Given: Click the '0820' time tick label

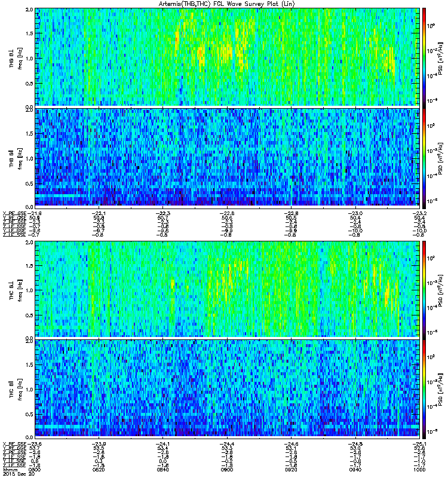Looking at the screenshot, I should pyautogui.click(x=99, y=470).
